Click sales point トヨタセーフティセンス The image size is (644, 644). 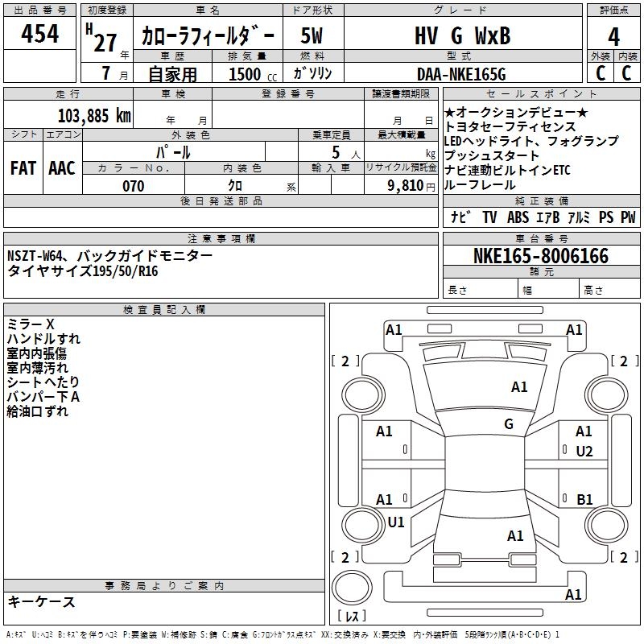(x=510, y=126)
